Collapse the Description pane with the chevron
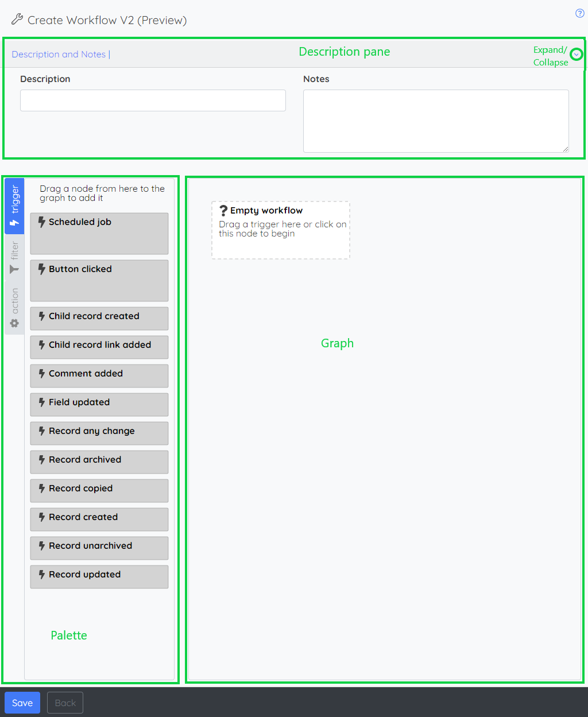 pos(577,54)
